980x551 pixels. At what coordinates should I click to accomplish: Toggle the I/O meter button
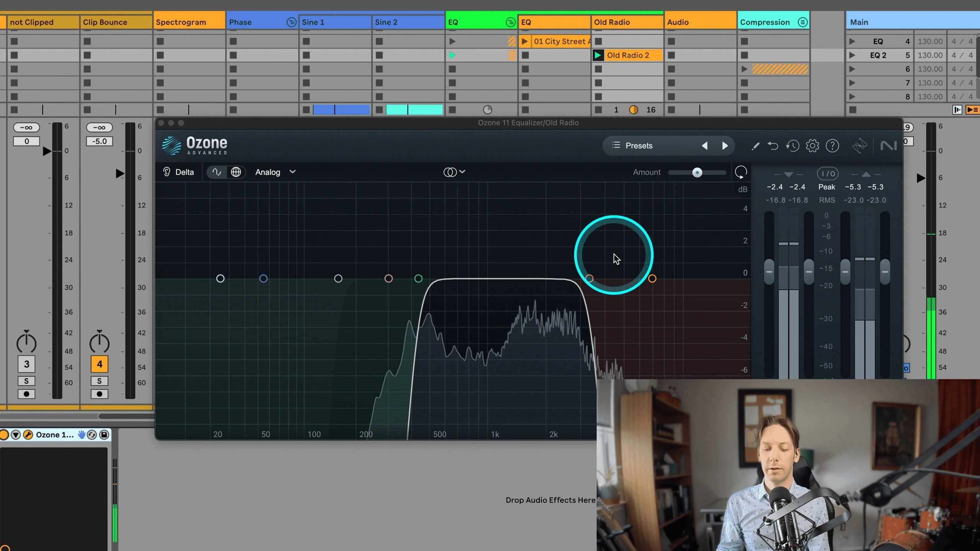827,174
